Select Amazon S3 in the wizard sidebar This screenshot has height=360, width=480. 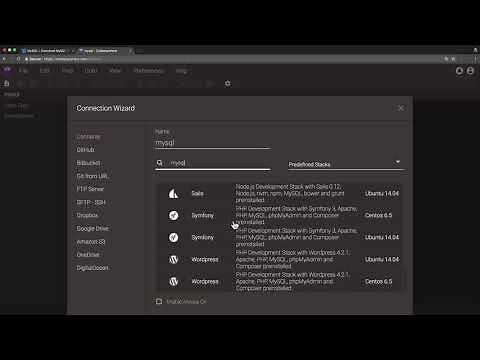click(x=91, y=242)
